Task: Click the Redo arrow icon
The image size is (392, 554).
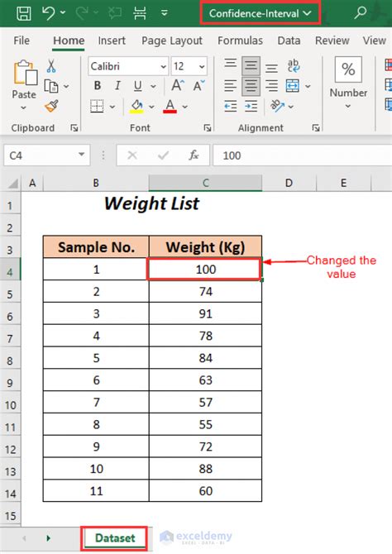Action: (x=82, y=13)
